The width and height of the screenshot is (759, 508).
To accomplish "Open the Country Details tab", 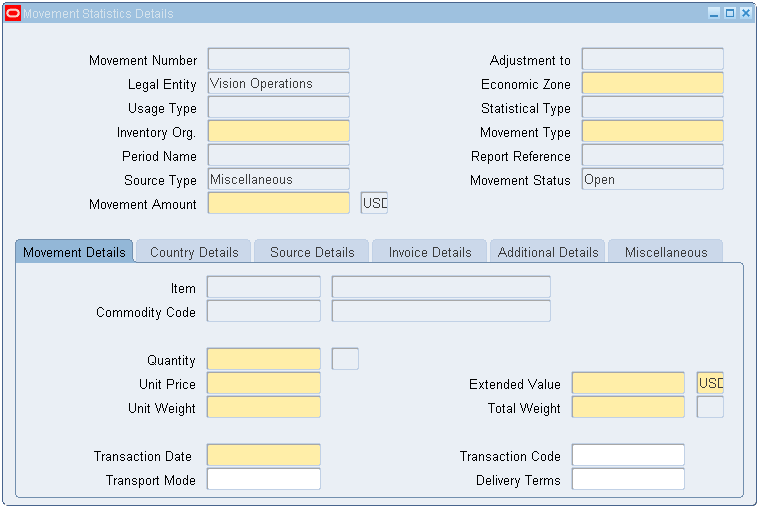I will 194,252.
